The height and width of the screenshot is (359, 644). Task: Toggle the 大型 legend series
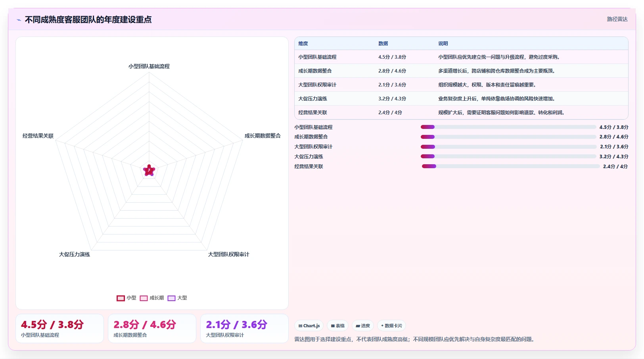pos(177,298)
